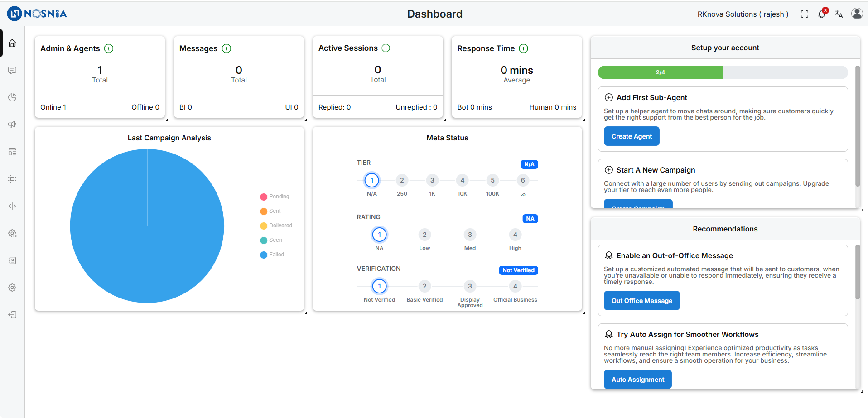Select verification step 4 Official Business
This screenshot has width=868, height=418.
(515, 286)
